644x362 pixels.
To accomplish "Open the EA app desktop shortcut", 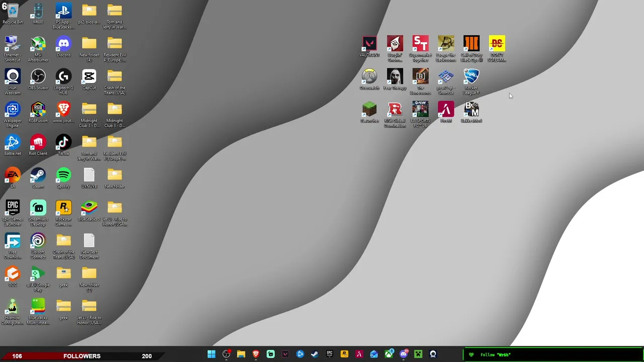I will tap(13, 178).
